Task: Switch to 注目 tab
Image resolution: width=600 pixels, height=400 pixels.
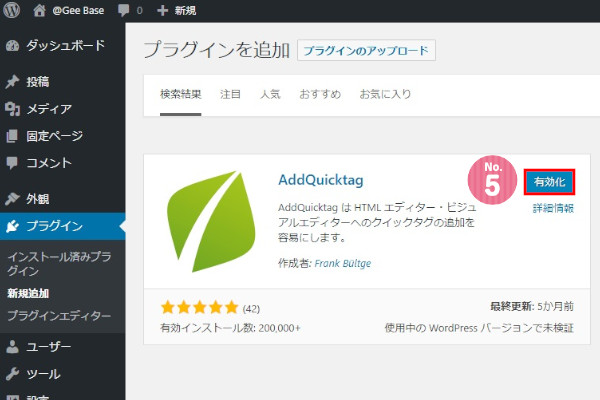Action: pos(230,94)
